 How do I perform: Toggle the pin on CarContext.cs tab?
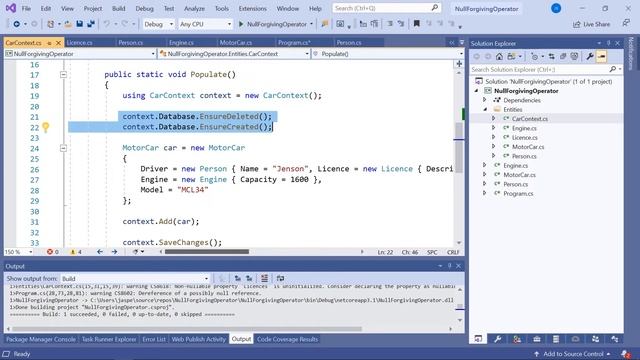coord(49,42)
